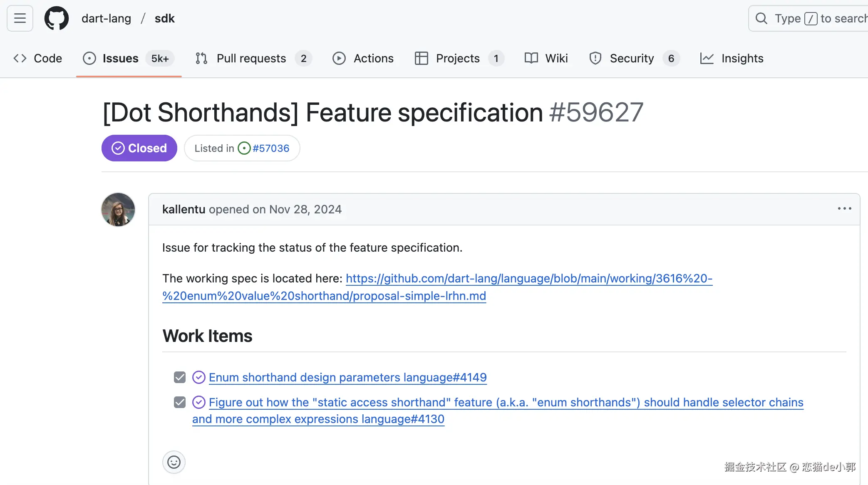
Task: Switch to the Code tab
Action: [x=38, y=58]
